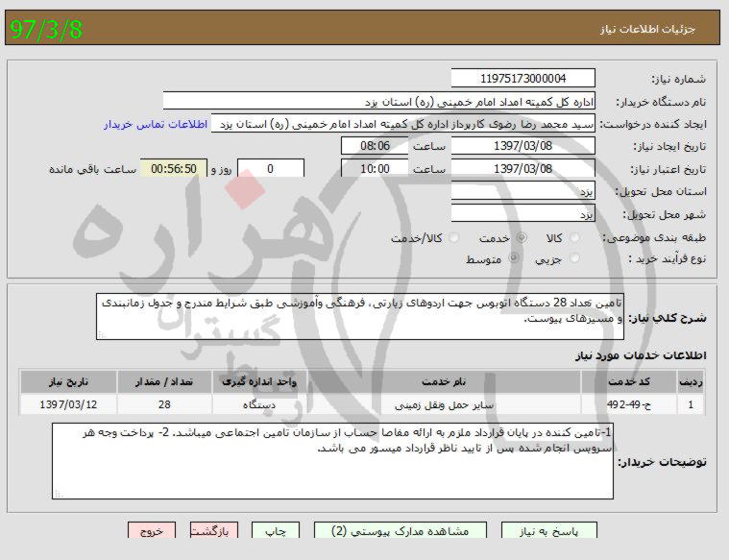
Task: Click the need date cell 1397/03/12
Action: point(68,404)
